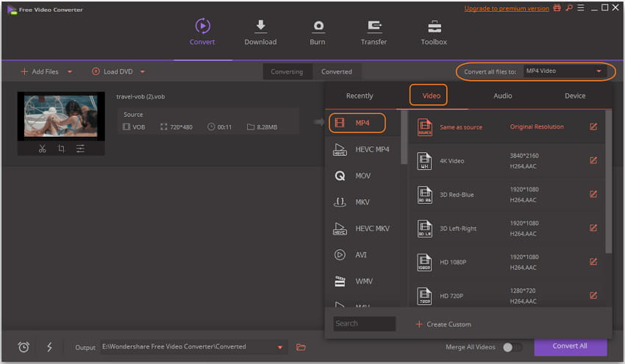
Task: Open the Burn section
Action: (318, 32)
